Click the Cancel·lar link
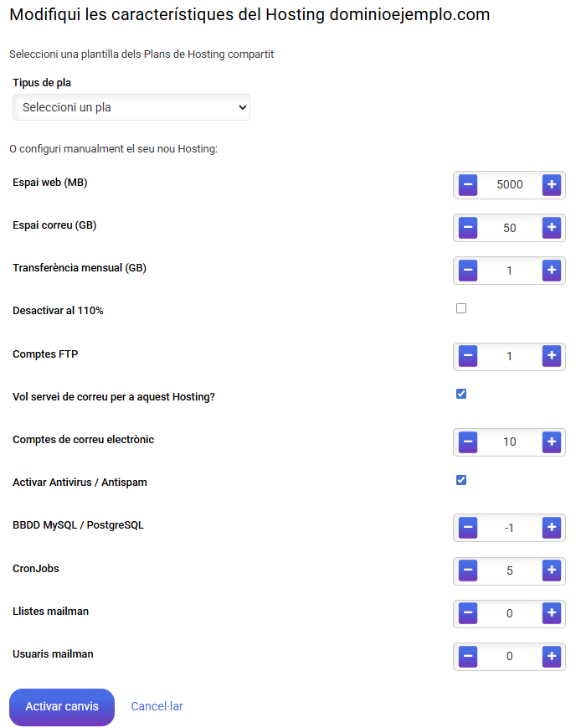581x728 pixels. (x=157, y=707)
